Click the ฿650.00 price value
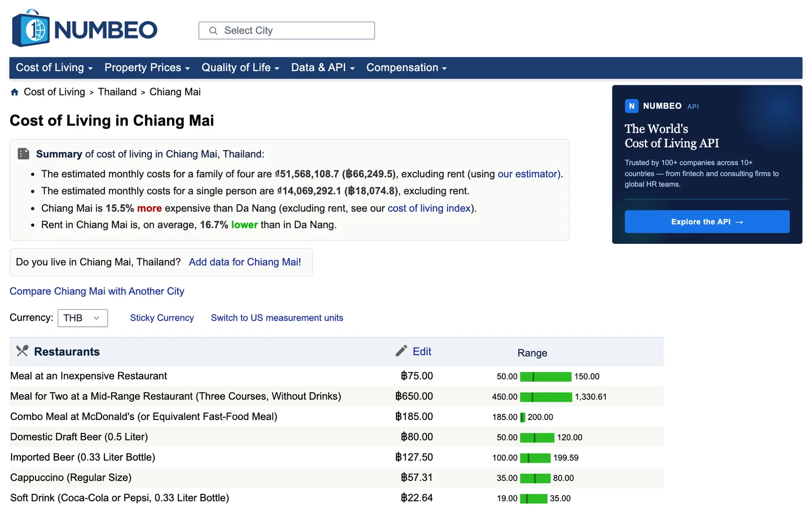The height and width of the screenshot is (508, 812). [414, 396]
